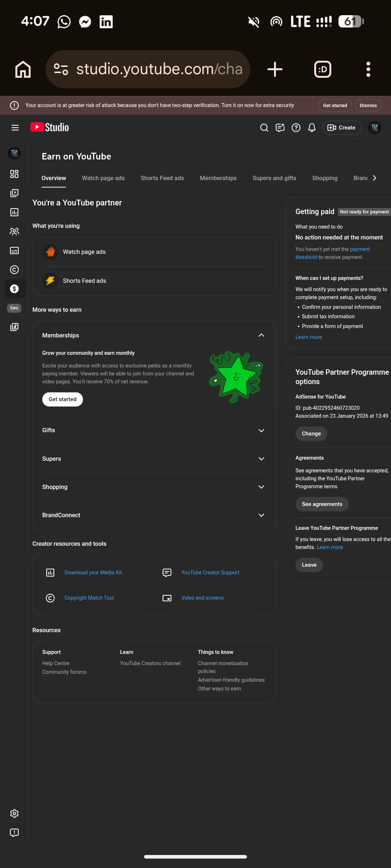This screenshot has height=868, width=391.
Task: Select the Overview tab
Action: tap(54, 178)
